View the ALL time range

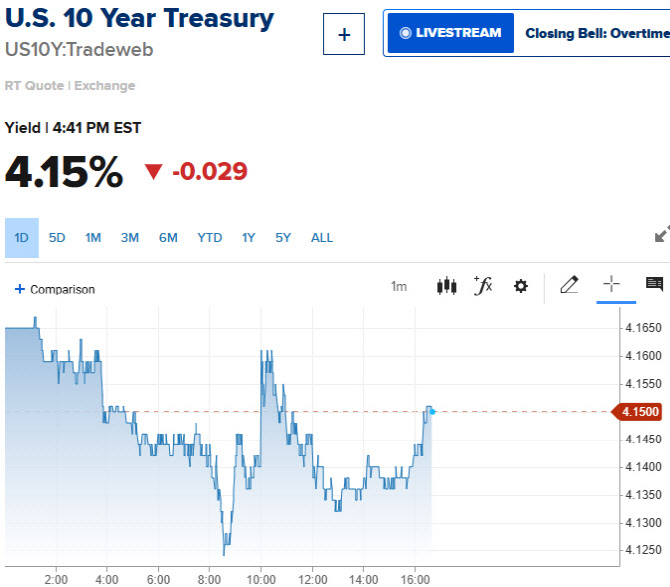(x=322, y=238)
